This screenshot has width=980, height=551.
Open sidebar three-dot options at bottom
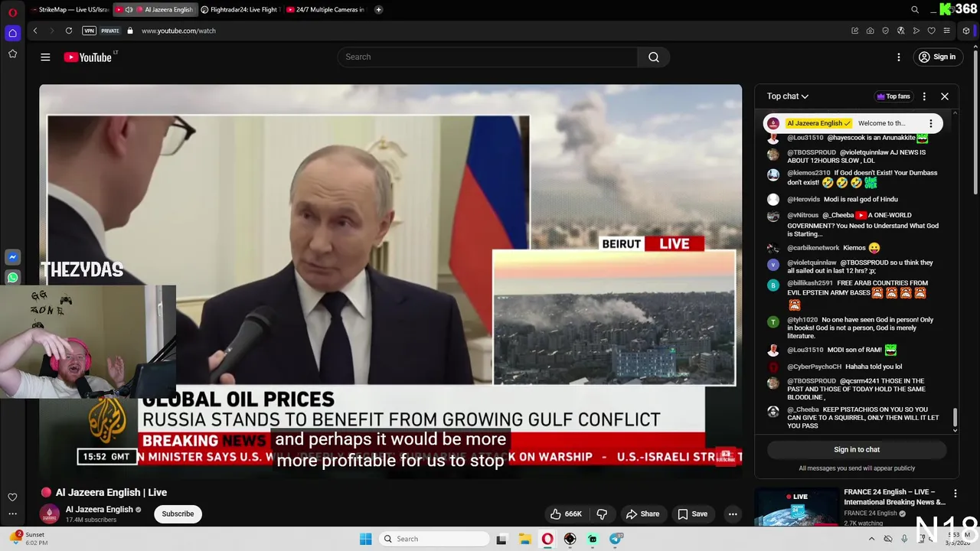(12, 514)
